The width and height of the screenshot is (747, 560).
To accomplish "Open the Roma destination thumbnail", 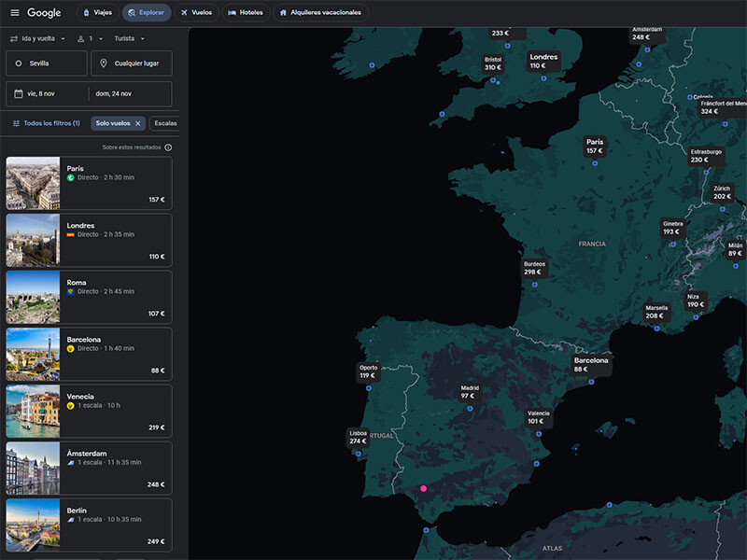I will click(x=33, y=297).
